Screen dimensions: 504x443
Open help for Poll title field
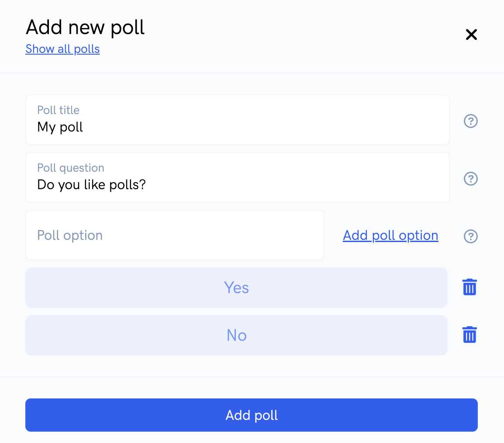tap(470, 121)
